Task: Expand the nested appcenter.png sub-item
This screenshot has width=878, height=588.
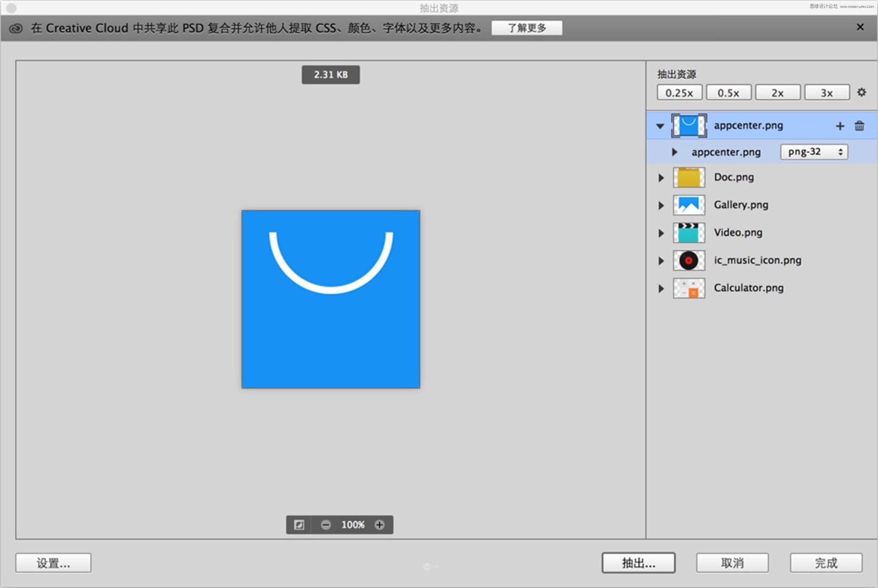Action: 674,152
